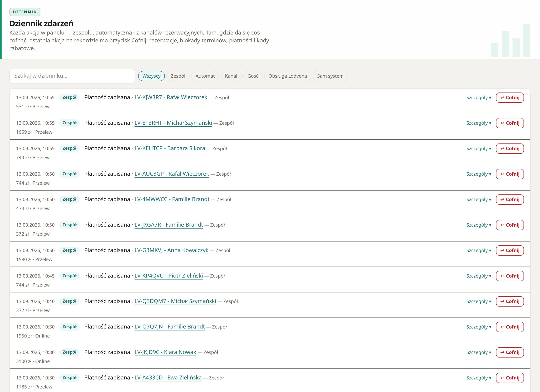The height and width of the screenshot is (392, 540).
Task: Click the 'DZIENNIK' badge above the title
Action: pos(25,12)
